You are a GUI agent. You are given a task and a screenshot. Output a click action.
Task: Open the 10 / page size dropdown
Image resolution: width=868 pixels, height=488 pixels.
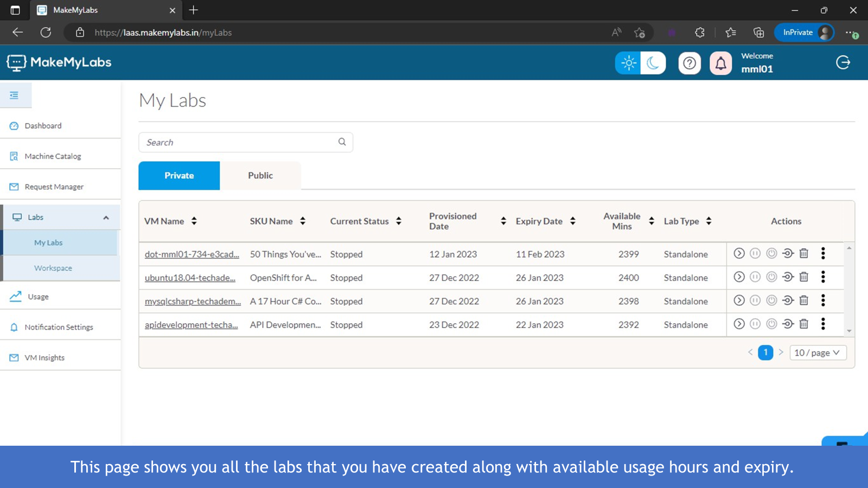point(818,353)
